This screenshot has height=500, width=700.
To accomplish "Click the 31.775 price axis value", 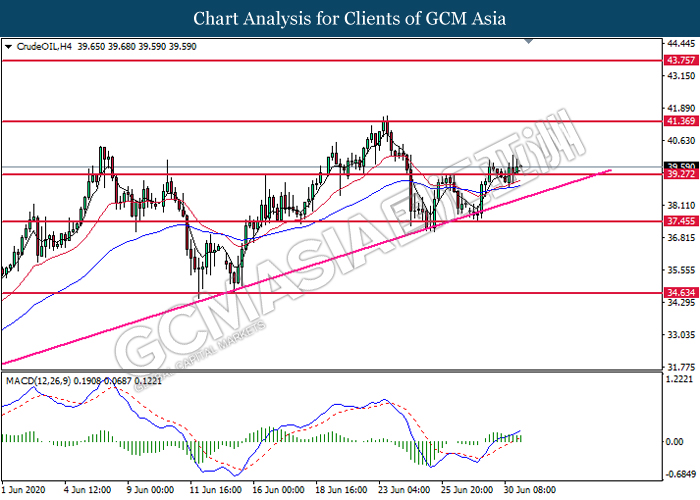I will [x=681, y=367].
